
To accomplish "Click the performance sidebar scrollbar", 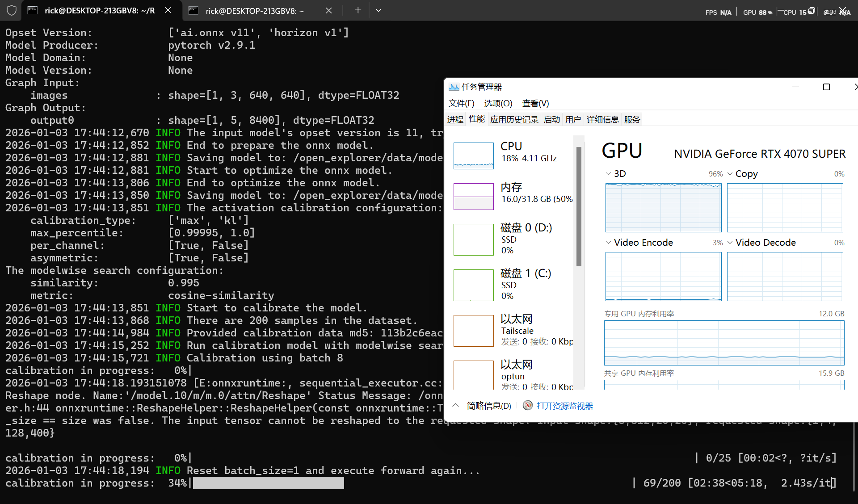I will (x=579, y=206).
